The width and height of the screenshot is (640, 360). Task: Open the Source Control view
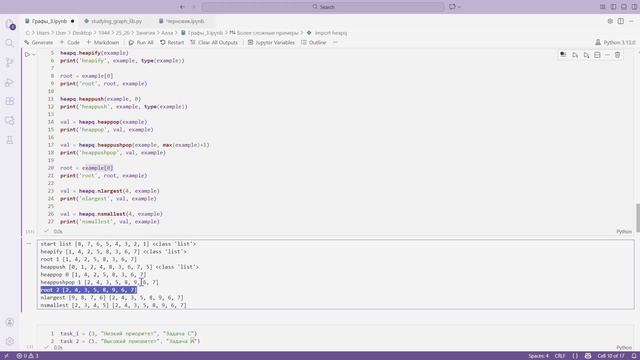10,62
